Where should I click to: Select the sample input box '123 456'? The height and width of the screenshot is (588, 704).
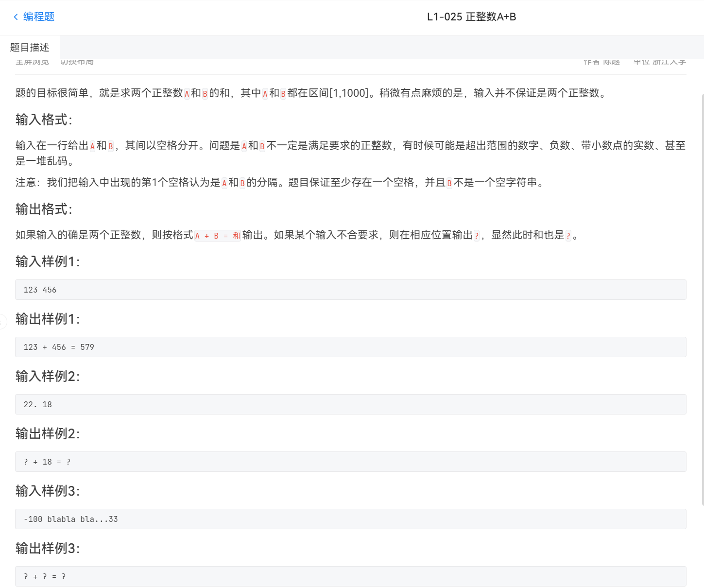tap(350, 289)
